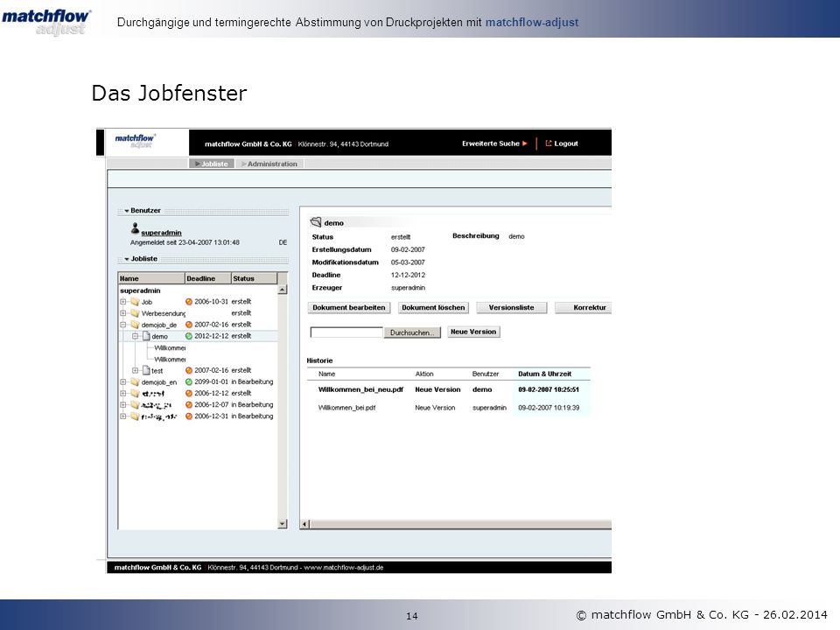Select the test document in the job tree
The width and height of the screenshot is (840, 630).
coord(157,371)
